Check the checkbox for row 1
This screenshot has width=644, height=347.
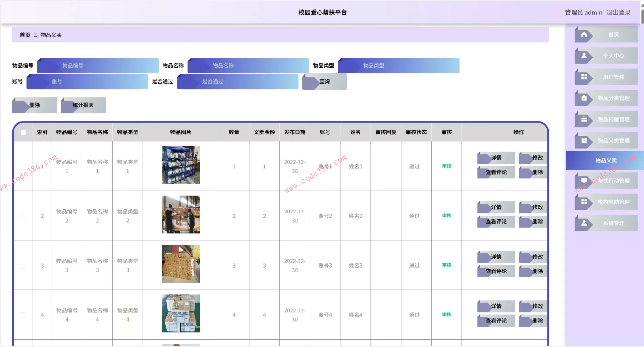click(23, 166)
